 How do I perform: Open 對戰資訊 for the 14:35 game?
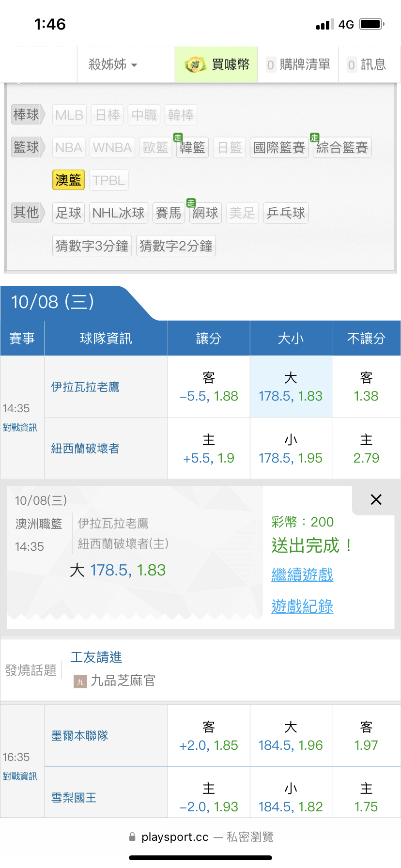[x=20, y=428]
